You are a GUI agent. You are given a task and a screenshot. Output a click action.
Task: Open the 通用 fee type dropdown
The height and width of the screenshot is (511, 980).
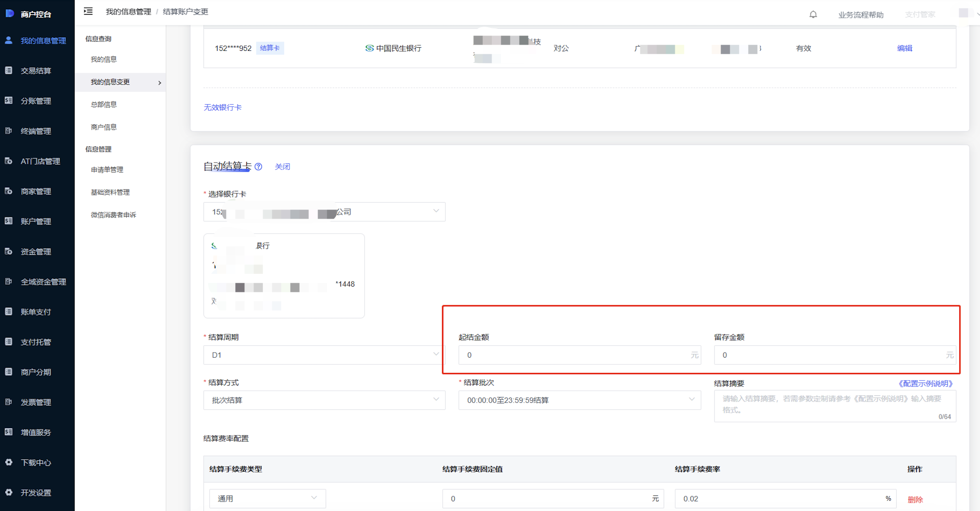click(267, 498)
